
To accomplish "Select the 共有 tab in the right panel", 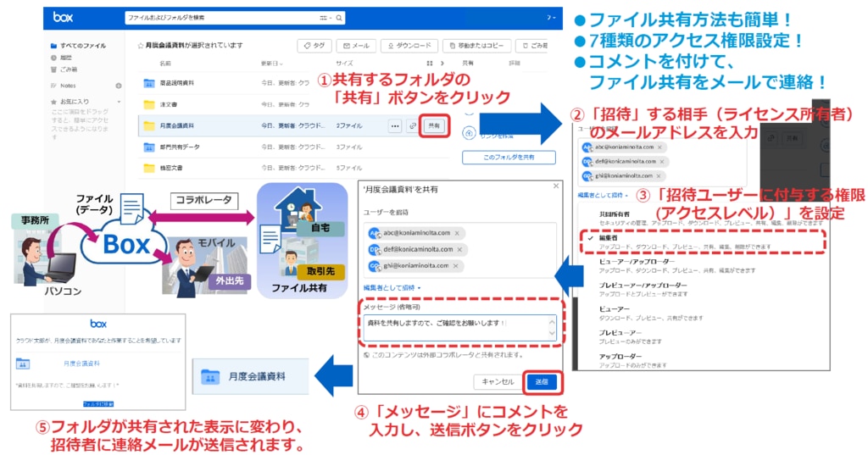I will (x=468, y=63).
